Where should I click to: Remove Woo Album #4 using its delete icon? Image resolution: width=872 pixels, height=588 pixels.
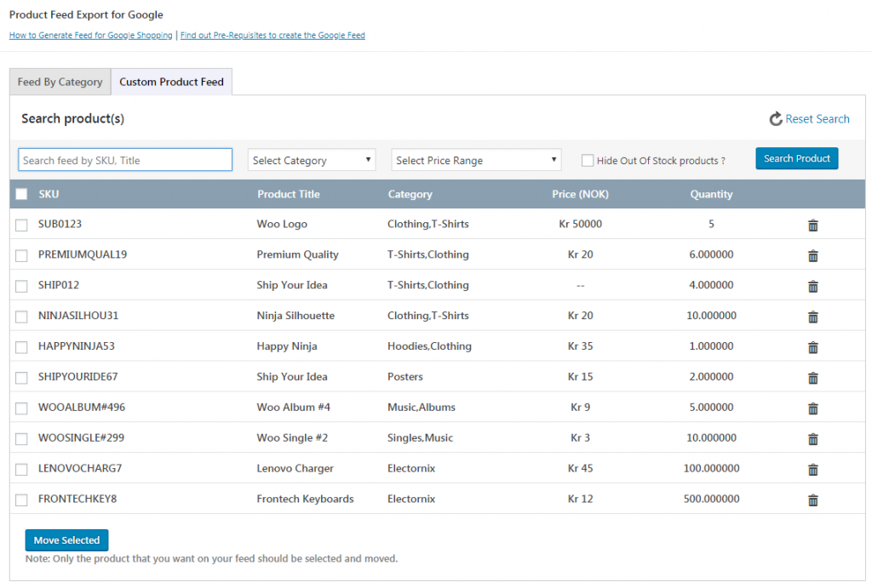click(812, 408)
